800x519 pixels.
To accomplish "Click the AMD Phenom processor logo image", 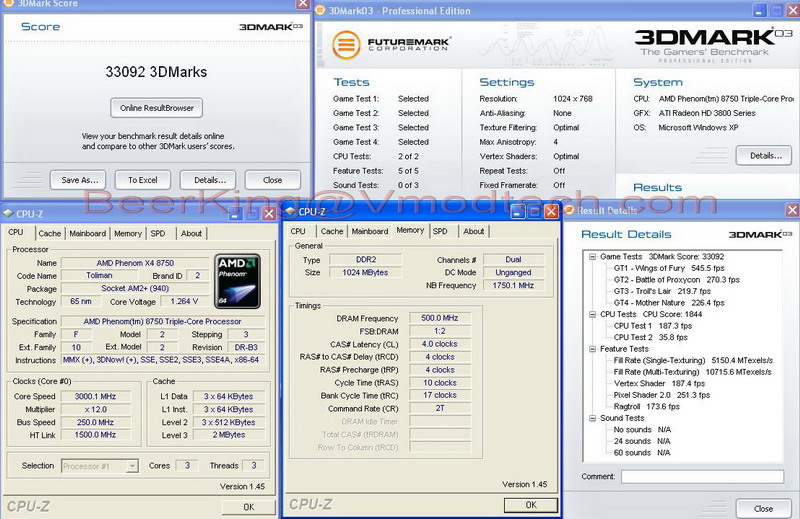I will tap(237, 281).
